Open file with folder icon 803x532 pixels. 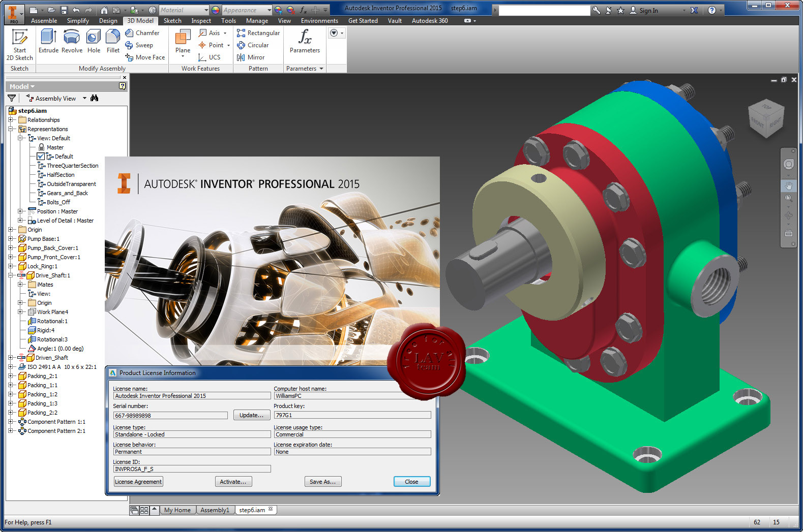(51, 10)
